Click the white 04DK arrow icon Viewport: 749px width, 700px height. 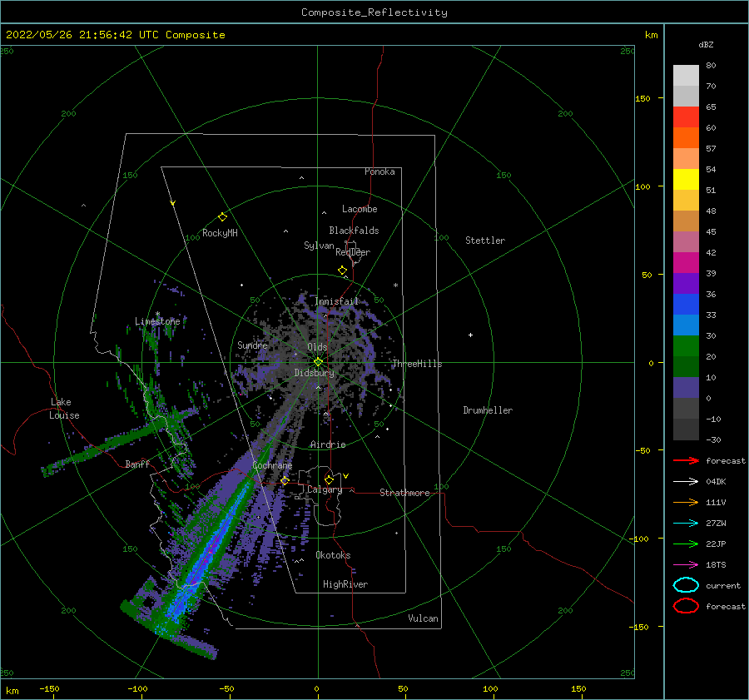click(x=686, y=481)
